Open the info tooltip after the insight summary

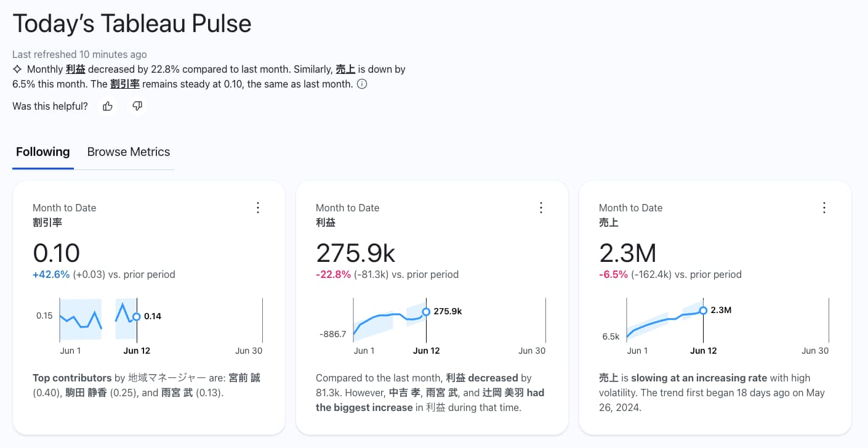point(362,84)
